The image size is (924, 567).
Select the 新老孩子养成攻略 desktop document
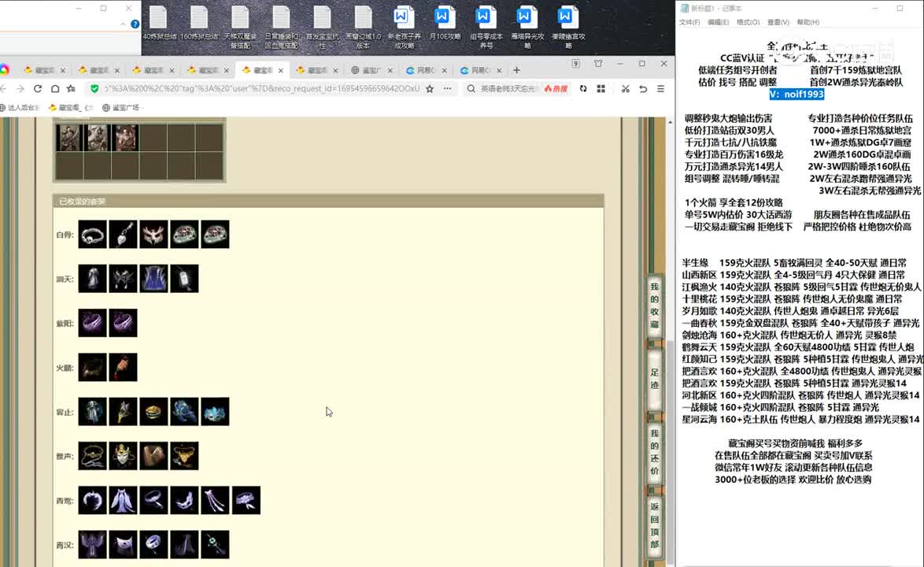[404, 28]
